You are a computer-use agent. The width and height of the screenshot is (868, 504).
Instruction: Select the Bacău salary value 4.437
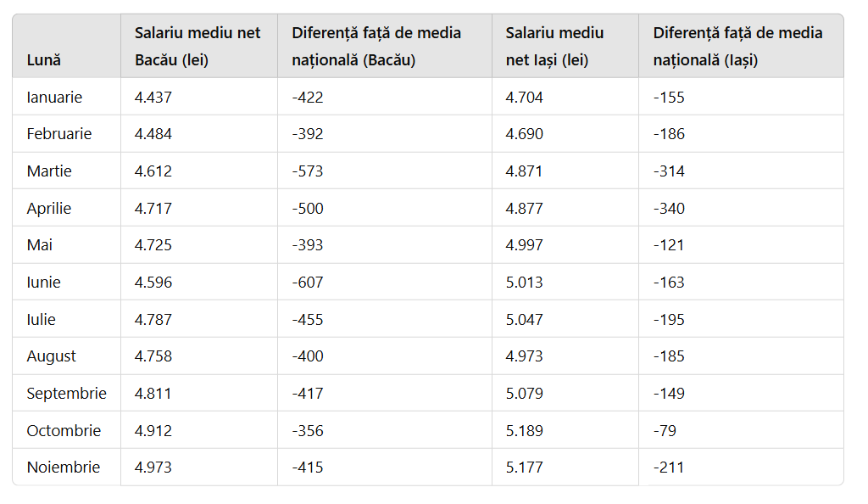tap(153, 97)
